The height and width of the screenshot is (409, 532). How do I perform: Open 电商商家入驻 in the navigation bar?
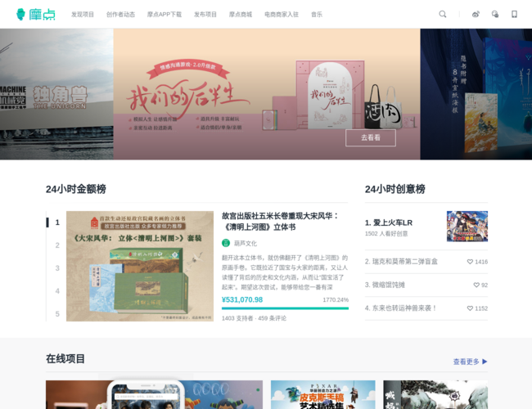coord(282,14)
